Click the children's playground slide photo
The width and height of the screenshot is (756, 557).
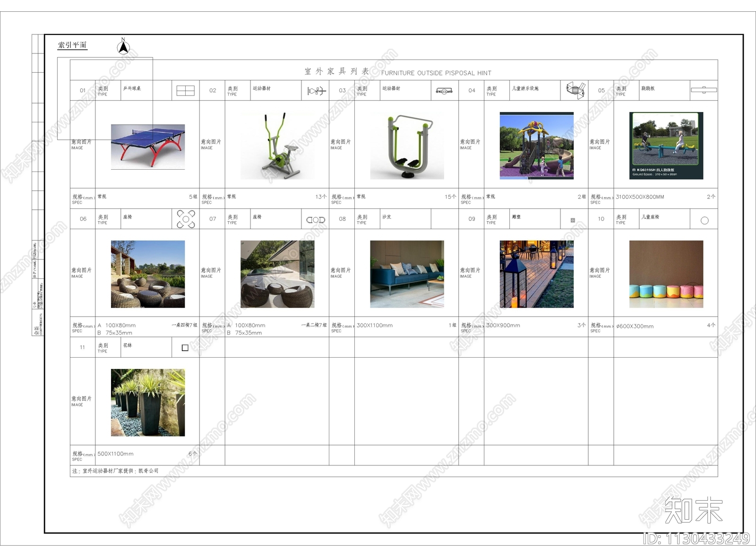point(537,146)
